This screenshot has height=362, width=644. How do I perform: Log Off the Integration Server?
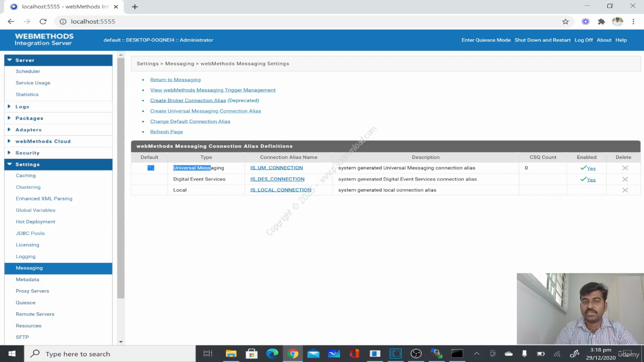coord(584,40)
